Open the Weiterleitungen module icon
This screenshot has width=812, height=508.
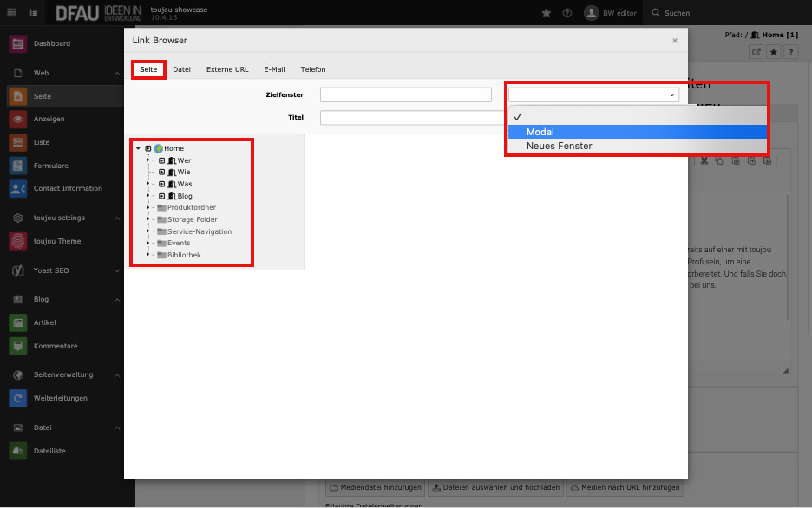click(x=17, y=398)
